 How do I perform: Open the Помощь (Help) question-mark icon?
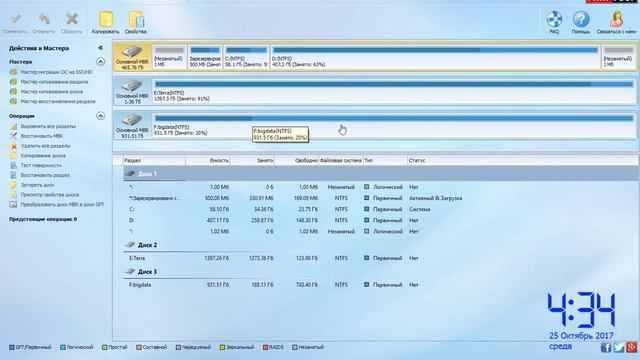click(x=581, y=23)
